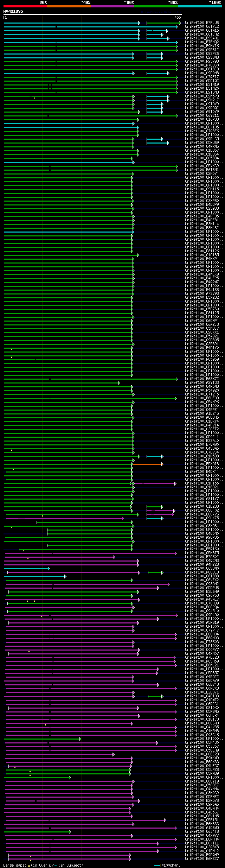Viewport: 225px width, 868px height.
Task: Select the UniRef100_B9IGM3 label
Action: [202, 93]
